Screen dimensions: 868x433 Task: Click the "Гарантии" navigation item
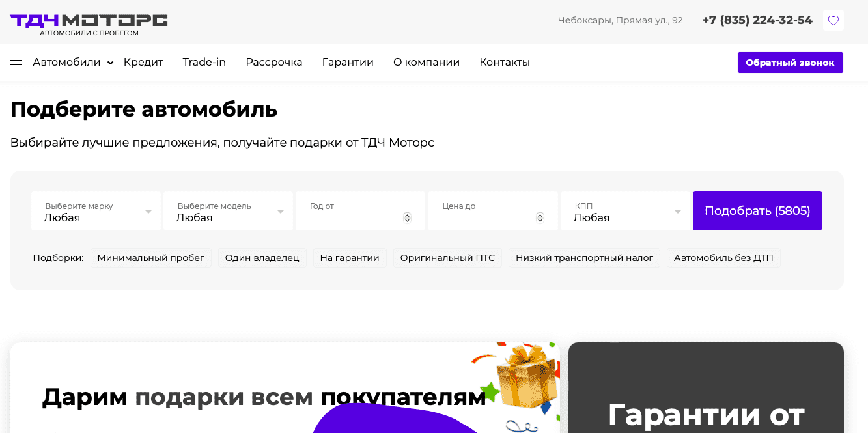[347, 62]
